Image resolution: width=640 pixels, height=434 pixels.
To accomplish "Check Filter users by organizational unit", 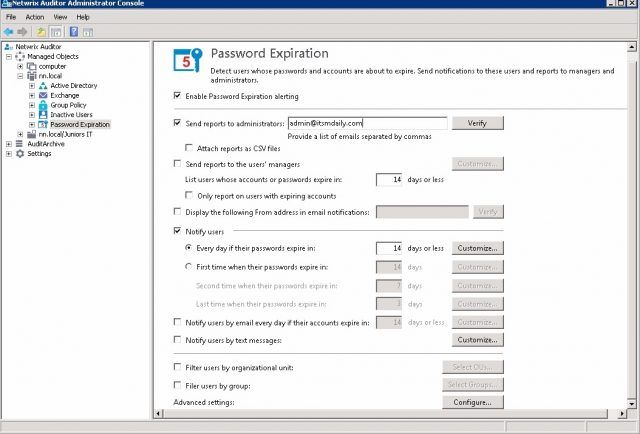I will [177, 367].
